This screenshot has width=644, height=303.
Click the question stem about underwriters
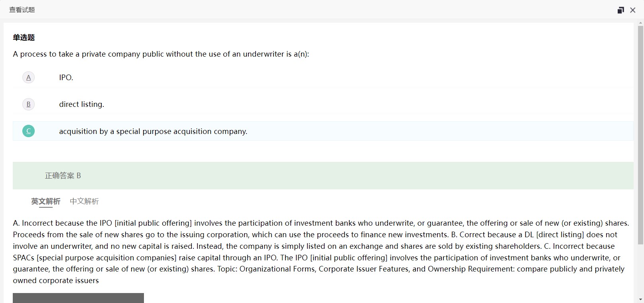click(161, 54)
